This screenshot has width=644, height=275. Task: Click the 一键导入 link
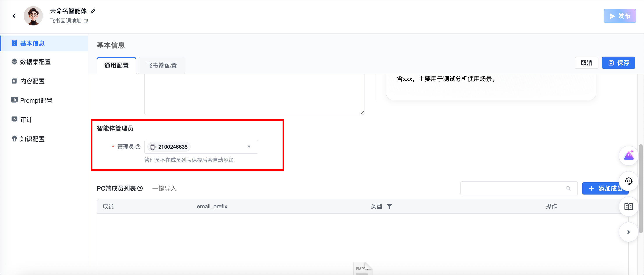(164, 188)
